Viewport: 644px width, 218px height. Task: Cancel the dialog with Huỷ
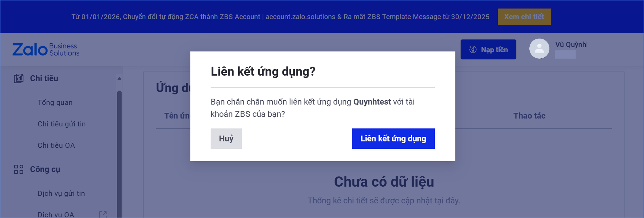226,139
